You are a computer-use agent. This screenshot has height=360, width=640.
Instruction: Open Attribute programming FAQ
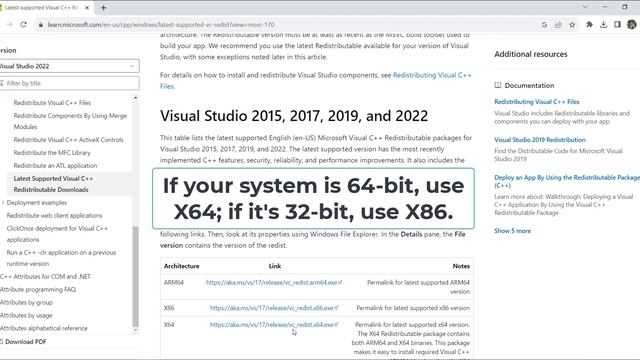[38, 289]
